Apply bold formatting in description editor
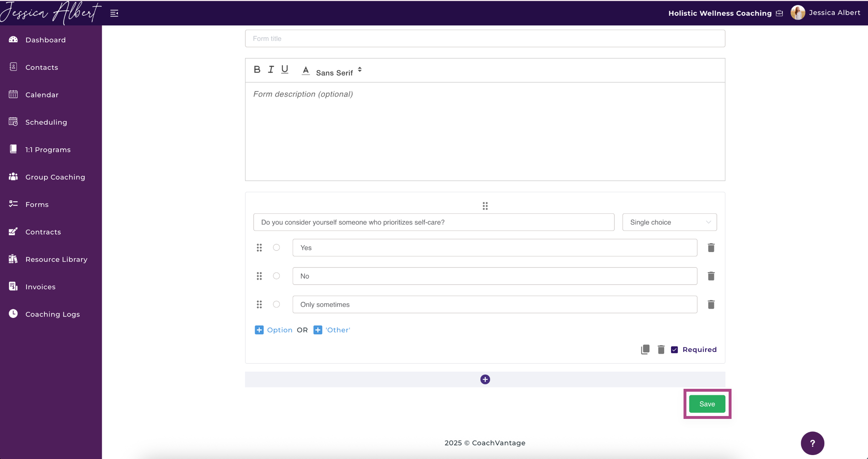This screenshot has height=459, width=868. point(257,69)
